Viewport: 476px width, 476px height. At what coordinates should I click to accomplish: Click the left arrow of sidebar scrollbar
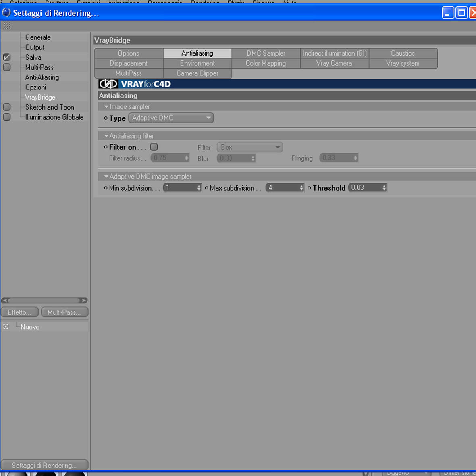click(5, 301)
